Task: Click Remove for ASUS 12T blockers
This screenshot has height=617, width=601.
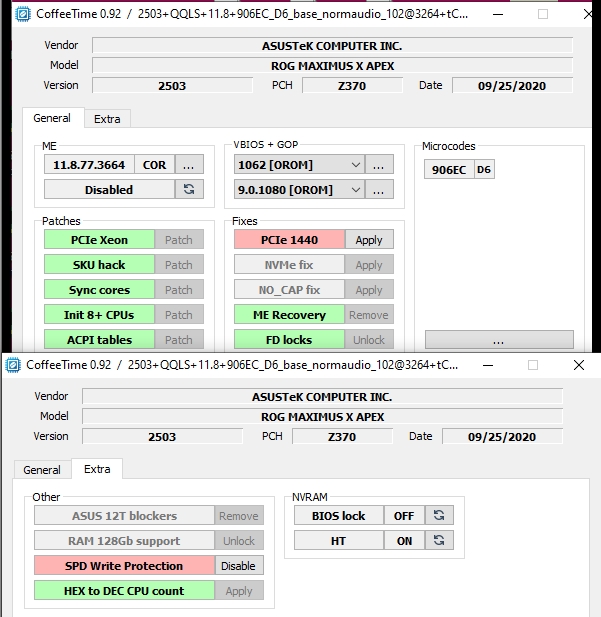Action: click(x=239, y=515)
